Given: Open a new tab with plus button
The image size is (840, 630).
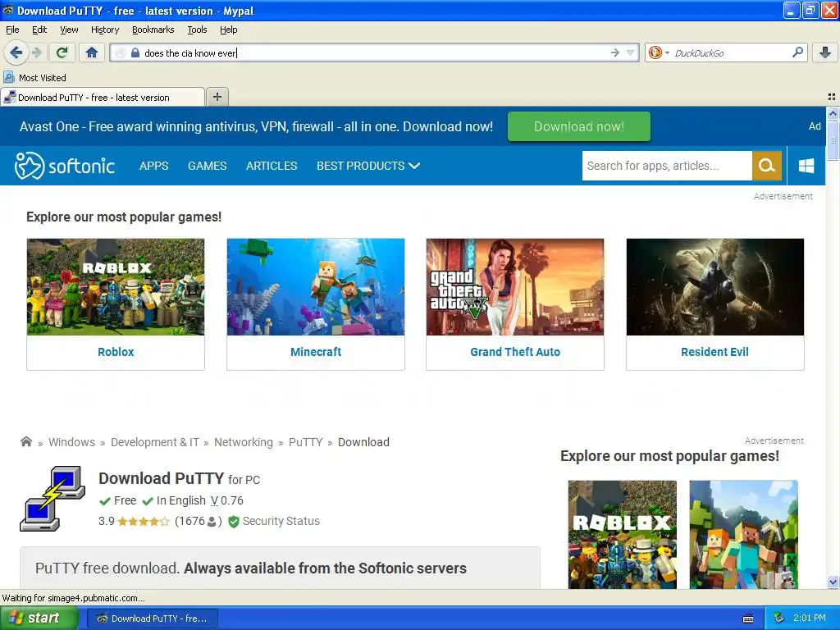Looking at the screenshot, I should pyautogui.click(x=217, y=97).
